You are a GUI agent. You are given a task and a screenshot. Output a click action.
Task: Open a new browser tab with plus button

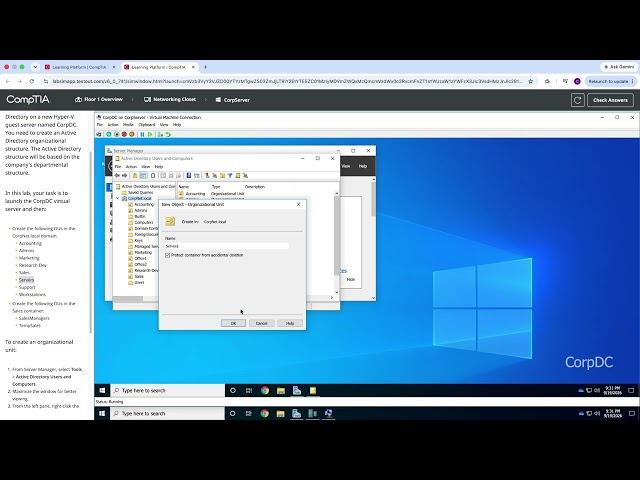point(205,67)
